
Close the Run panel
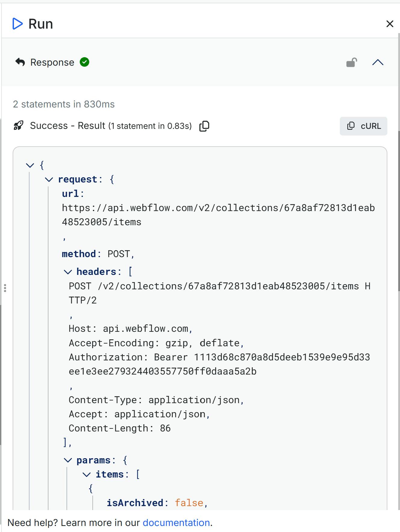[x=390, y=24]
